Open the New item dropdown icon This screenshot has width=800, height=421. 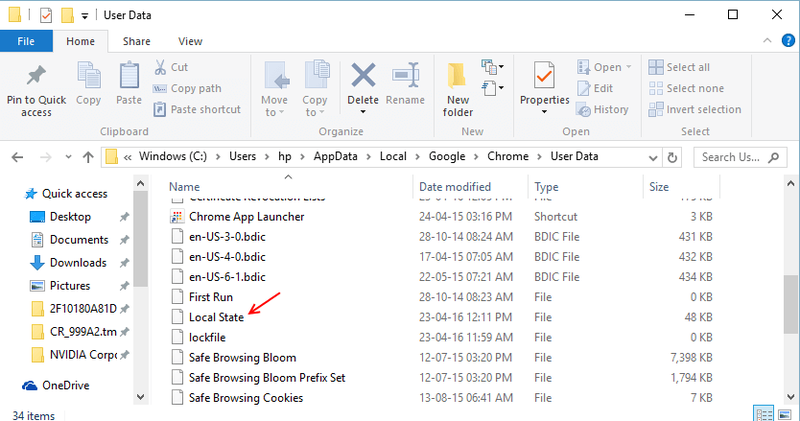pos(492,66)
